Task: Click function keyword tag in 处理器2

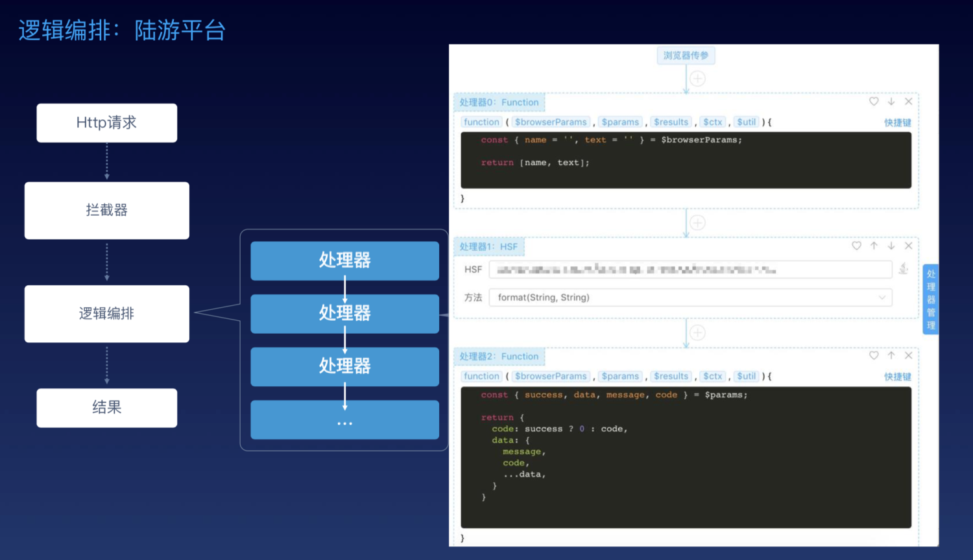Action: tap(481, 376)
